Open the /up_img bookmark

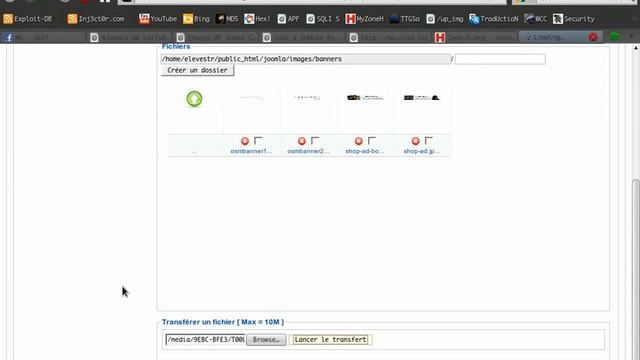tap(445, 19)
